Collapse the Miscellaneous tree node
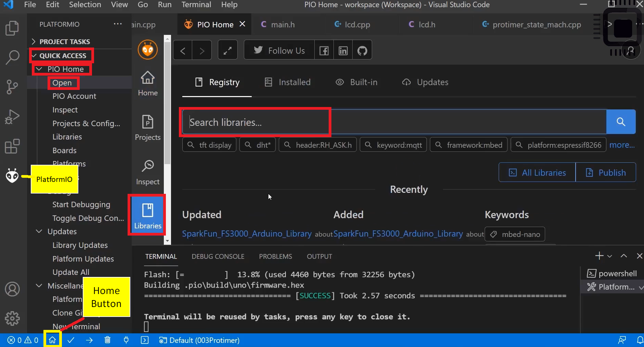 pos(39,285)
